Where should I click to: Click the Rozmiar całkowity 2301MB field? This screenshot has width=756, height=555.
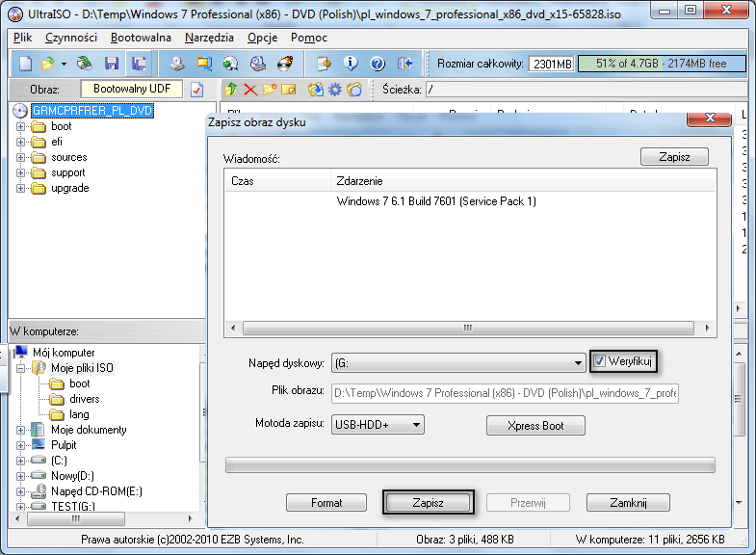(x=552, y=64)
